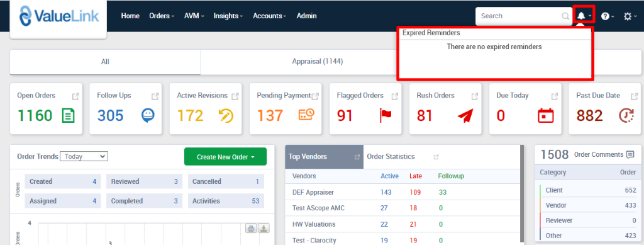
Task: Open Flagged Orders card pop-out icon
Action: [395, 96]
